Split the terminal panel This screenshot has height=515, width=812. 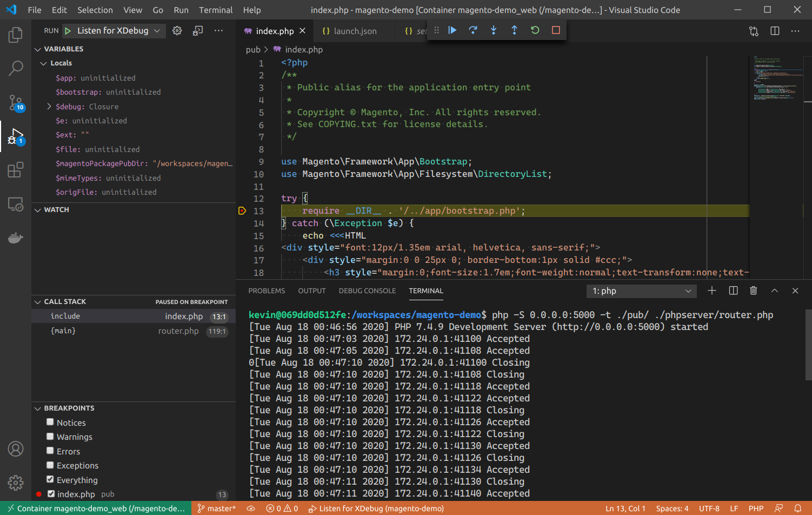[x=733, y=290]
